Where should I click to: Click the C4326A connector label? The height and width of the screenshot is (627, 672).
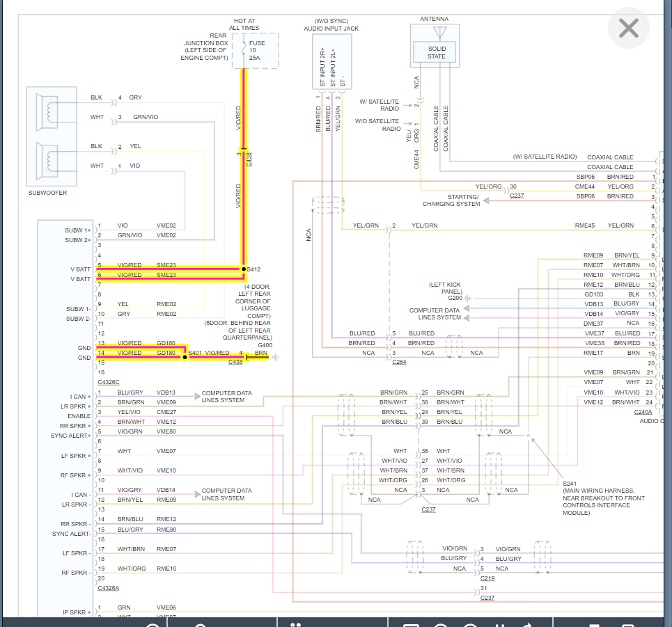(108, 588)
